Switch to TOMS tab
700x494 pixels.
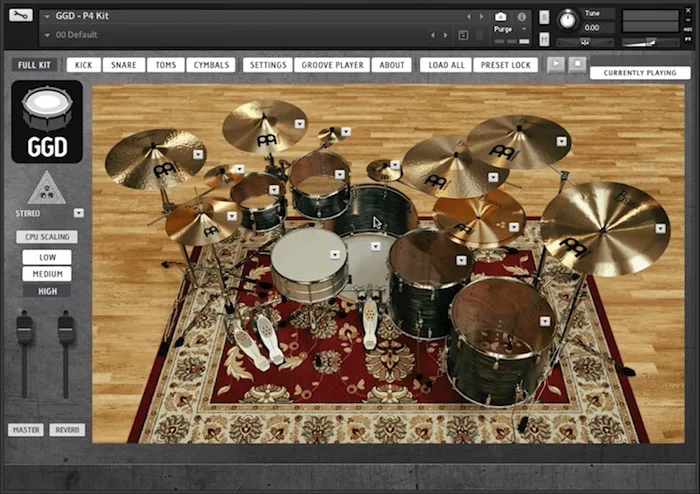tap(166, 65)
